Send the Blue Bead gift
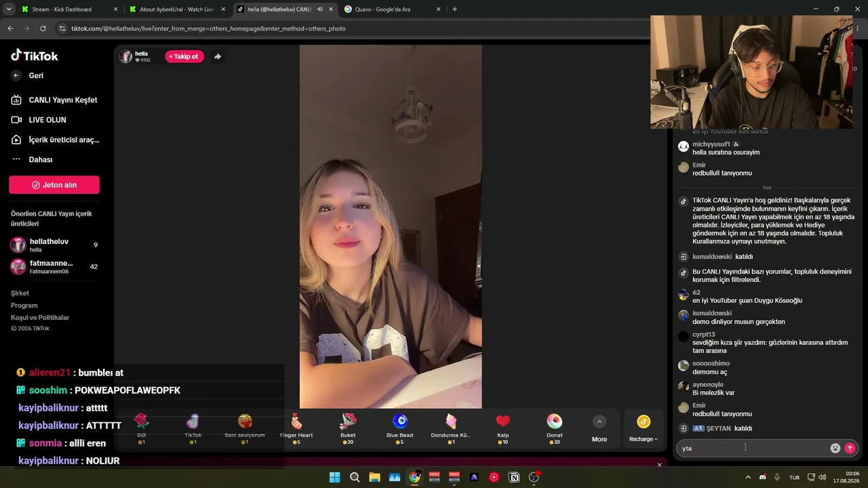This screenshot has height=488, width=868. tap(400, 430)
